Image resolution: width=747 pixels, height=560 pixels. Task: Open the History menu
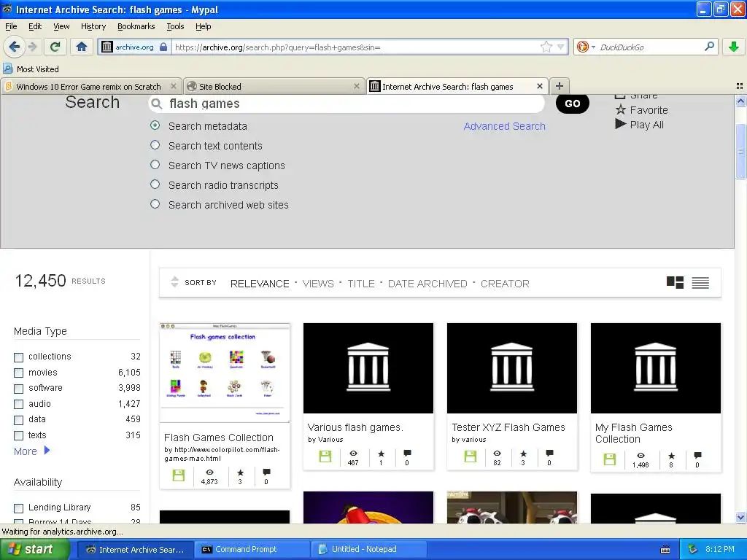click(x=93, y=26)
